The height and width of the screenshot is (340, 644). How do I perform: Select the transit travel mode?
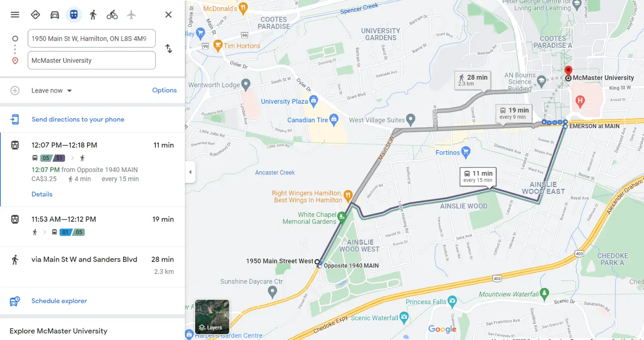tap(74, 15)
